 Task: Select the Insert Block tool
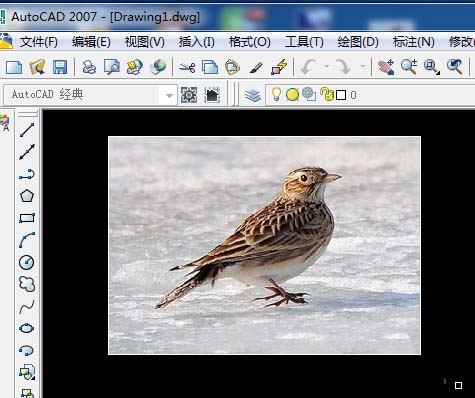point(27,372)
